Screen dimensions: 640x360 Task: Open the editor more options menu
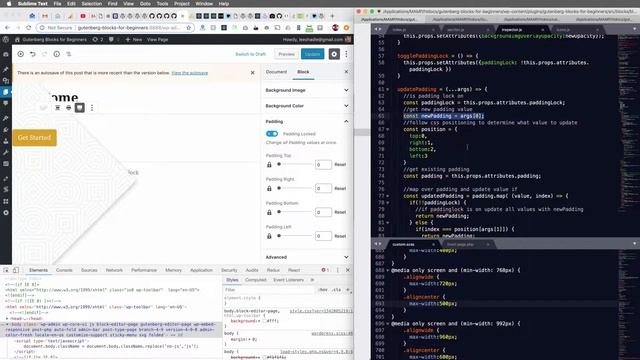tap(346, 54)
